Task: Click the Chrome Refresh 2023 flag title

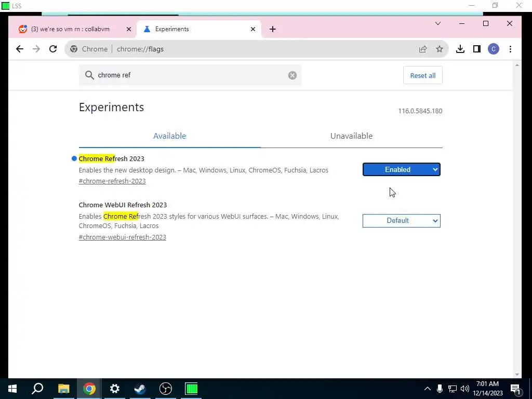Action: [x=111, y=159]
